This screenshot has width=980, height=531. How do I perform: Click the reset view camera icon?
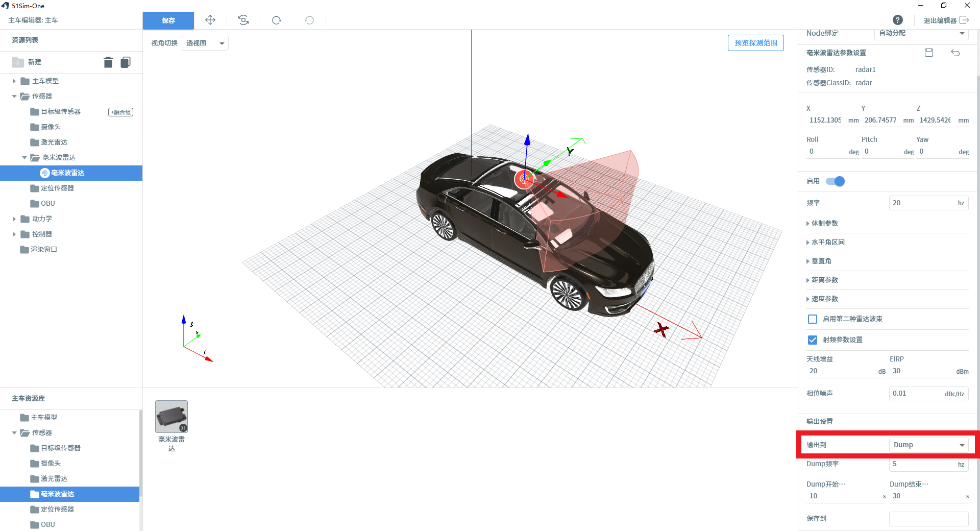[243, 20]
